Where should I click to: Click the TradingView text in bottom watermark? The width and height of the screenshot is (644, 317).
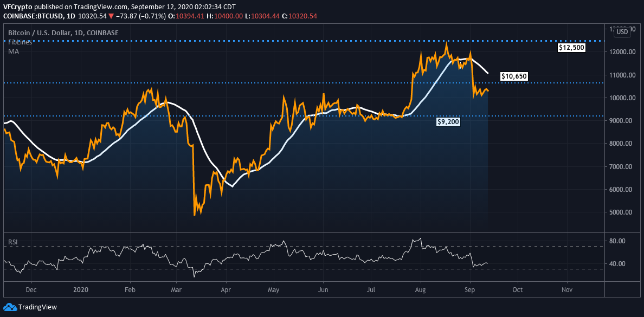[x=37, y=307]
